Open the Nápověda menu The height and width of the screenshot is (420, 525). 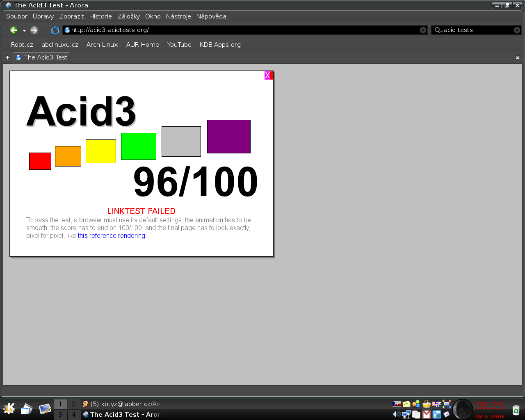click(x=211, y=16)
